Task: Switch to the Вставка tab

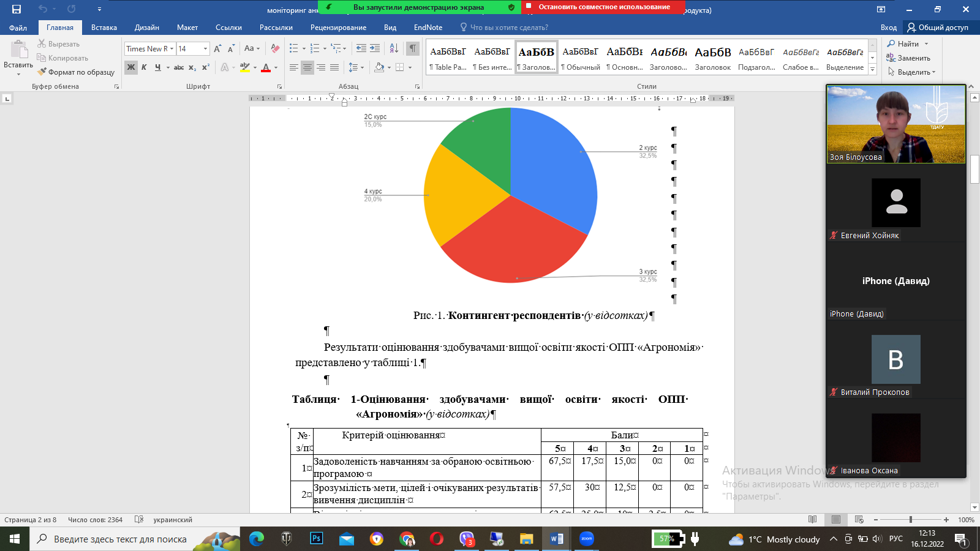Action: (104, 28)
